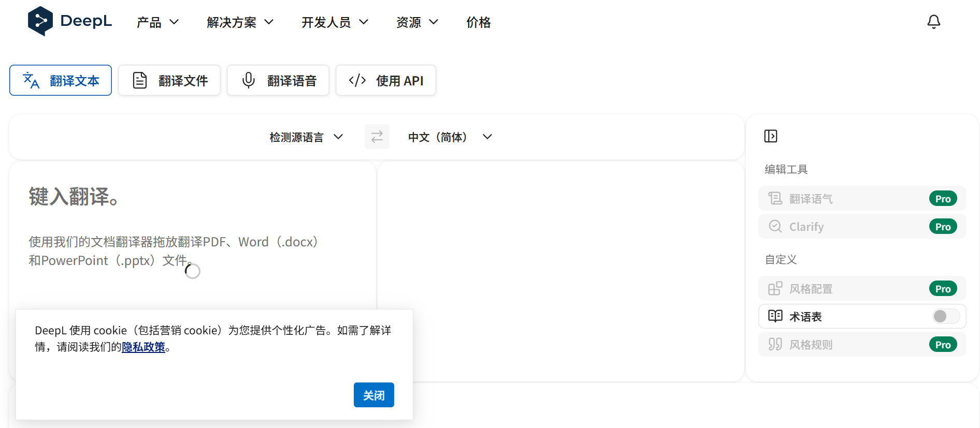Open the 检测源语言 source language dropdown

coord(306,137)
